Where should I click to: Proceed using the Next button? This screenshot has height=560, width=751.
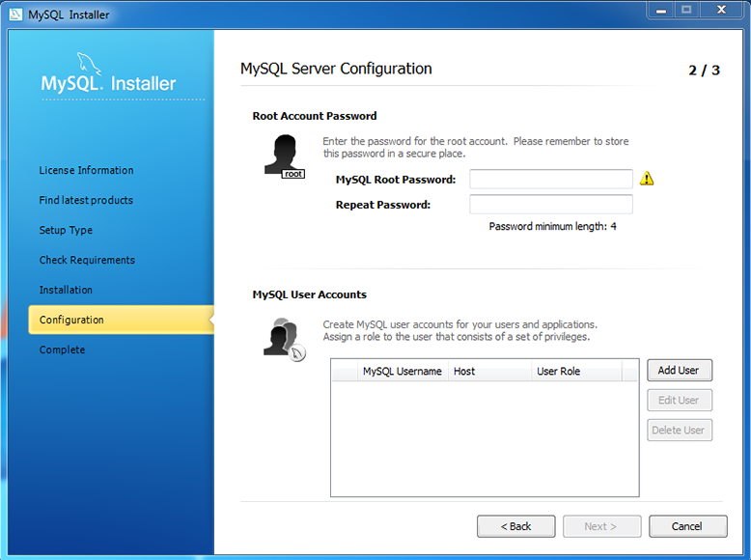point(601,526)
